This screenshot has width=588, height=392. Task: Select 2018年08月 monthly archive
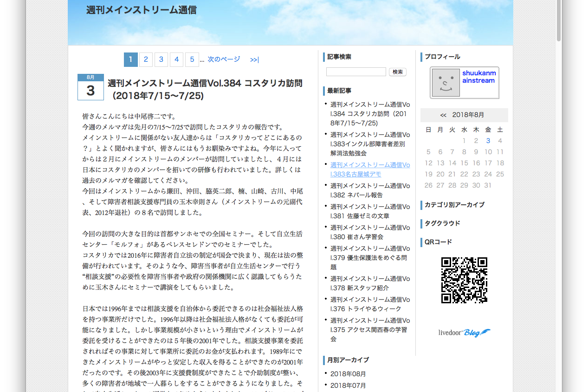coord(348,374)
